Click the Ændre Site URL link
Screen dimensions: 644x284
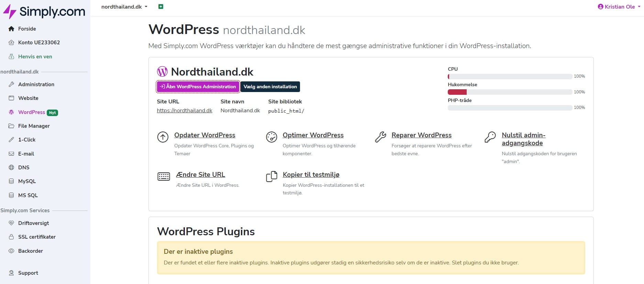click(200, 174)
